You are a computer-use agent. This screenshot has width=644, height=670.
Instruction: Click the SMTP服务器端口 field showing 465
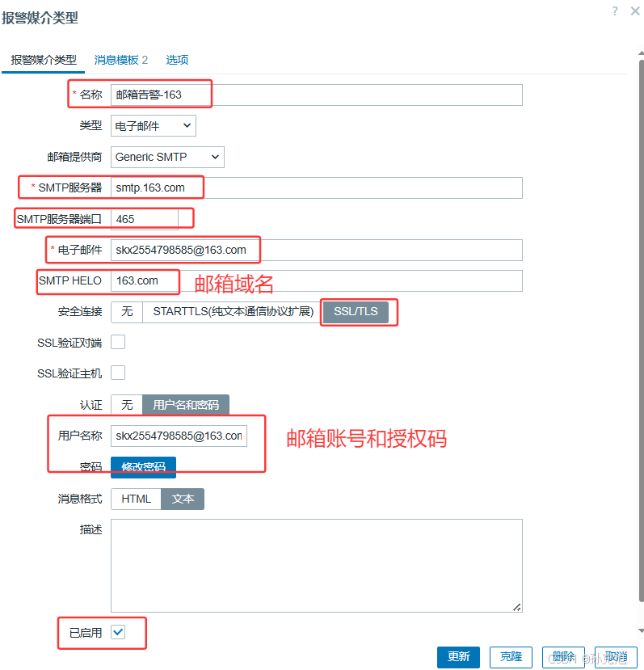(x=144, y=219)
